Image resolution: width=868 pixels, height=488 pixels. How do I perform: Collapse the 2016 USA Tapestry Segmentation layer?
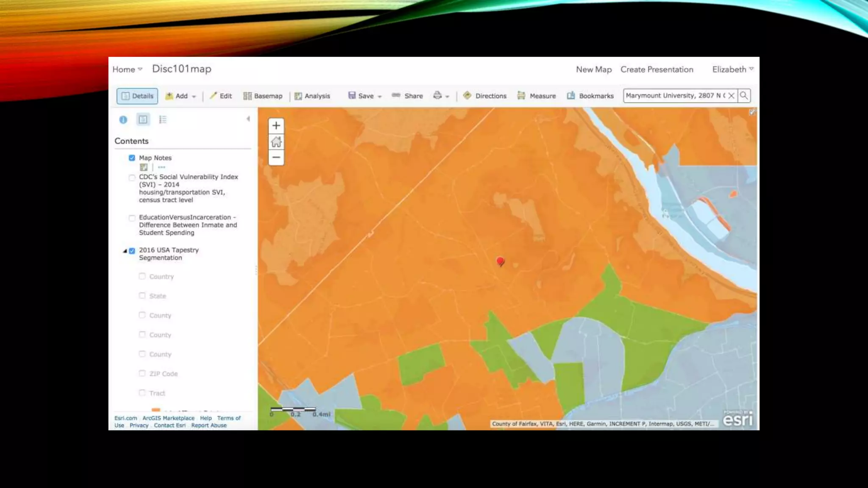125,251
